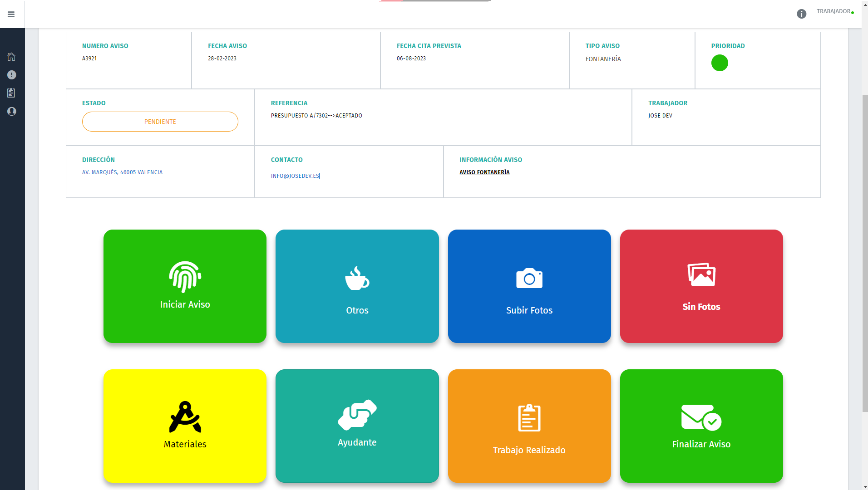Click the Finalizar Aviso envelope icon
This screenshot has width=868, height=490.
(x=701, y=417)
